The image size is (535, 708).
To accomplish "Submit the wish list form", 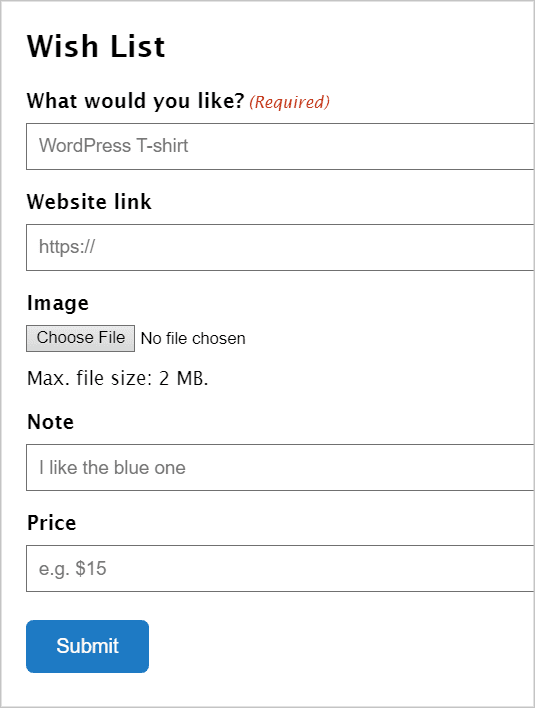I will (88, 646).
